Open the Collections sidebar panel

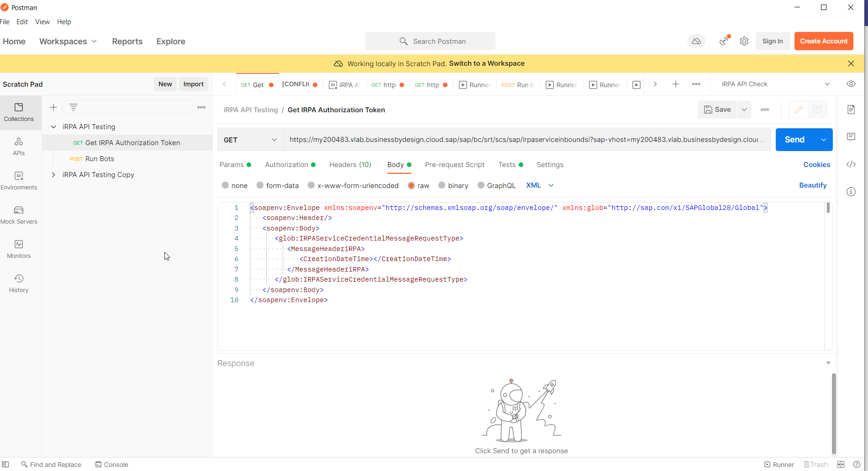[19, 112]
